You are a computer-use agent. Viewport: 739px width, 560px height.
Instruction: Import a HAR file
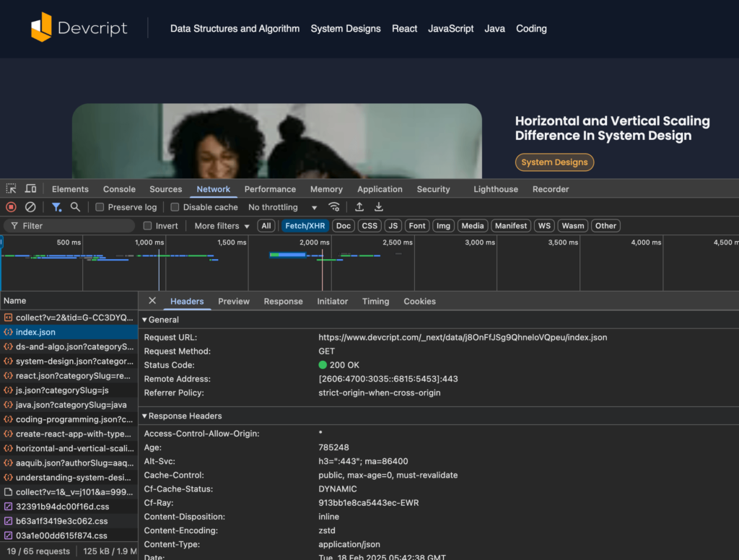pos(359,207)
